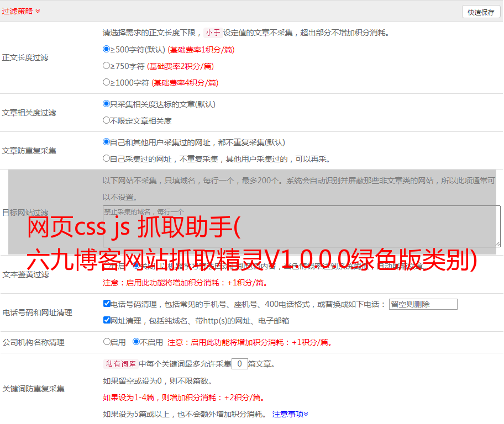The image size is (504, 424).
Task: Select 自己和其他用户采集过的网址 no-repeat option
Action: 107,142
